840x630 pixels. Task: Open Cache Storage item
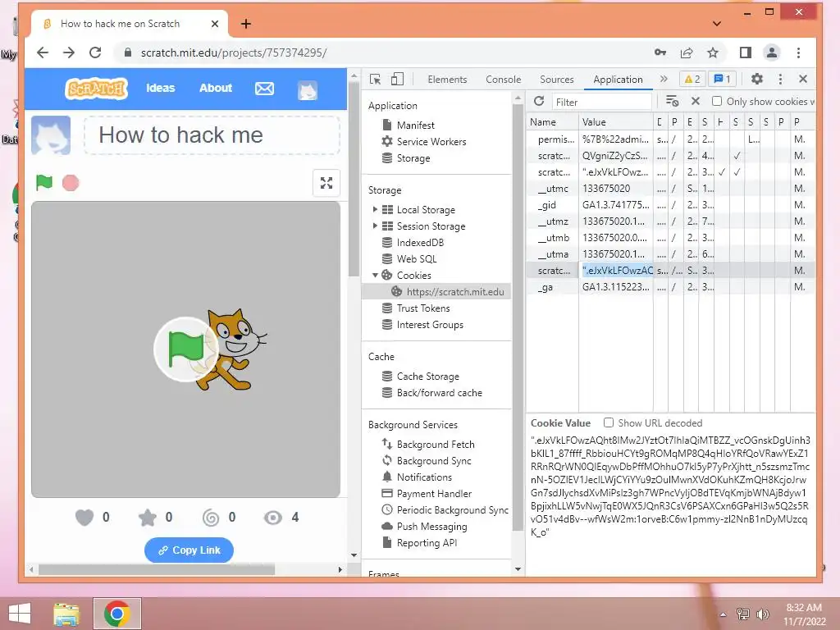[x=427, y=377]
